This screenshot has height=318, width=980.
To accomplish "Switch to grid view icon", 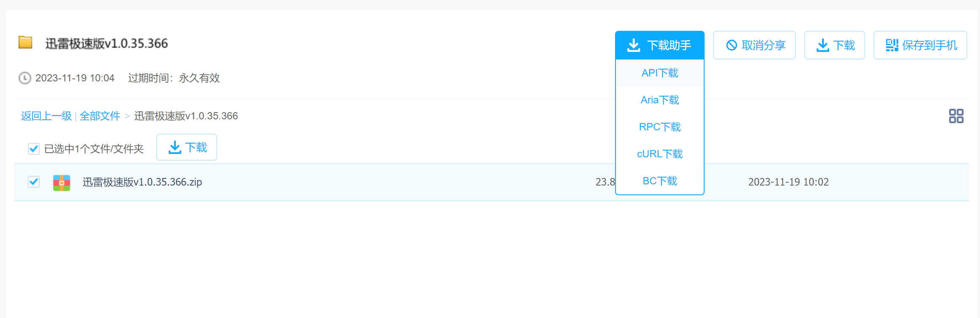I will [956, 116].
